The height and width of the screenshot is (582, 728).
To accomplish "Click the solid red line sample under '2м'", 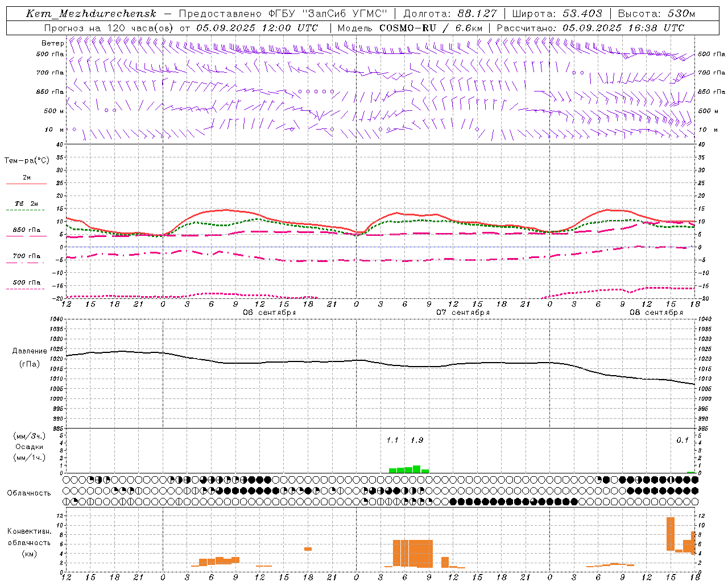I will 27,184.
